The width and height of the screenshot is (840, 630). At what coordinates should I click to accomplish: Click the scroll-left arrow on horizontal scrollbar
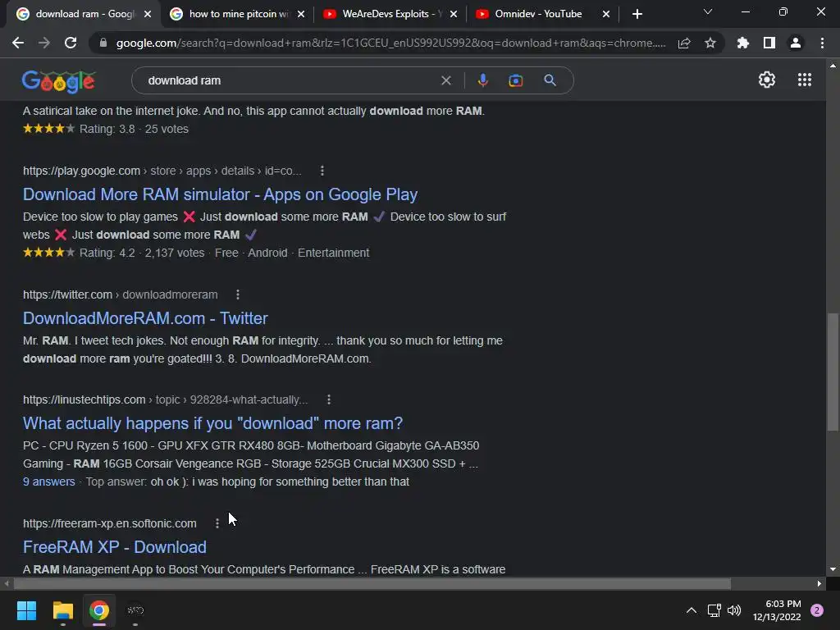(7, 583)
